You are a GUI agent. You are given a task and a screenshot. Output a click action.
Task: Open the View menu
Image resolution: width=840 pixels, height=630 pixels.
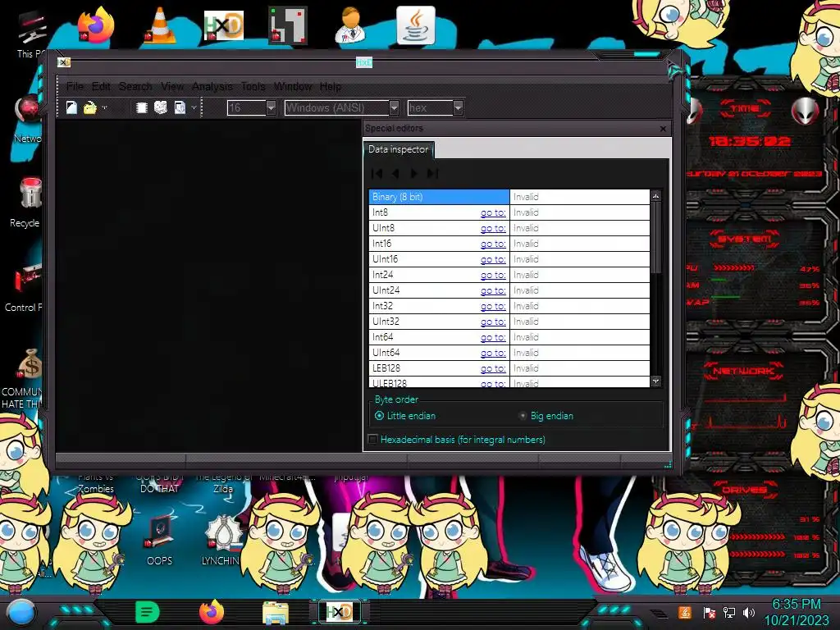pos(172,86)
